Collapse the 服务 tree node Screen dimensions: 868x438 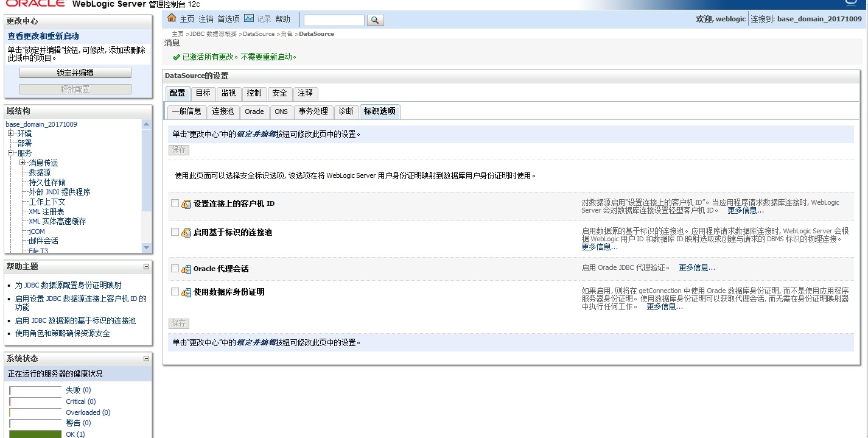(10, 153)
